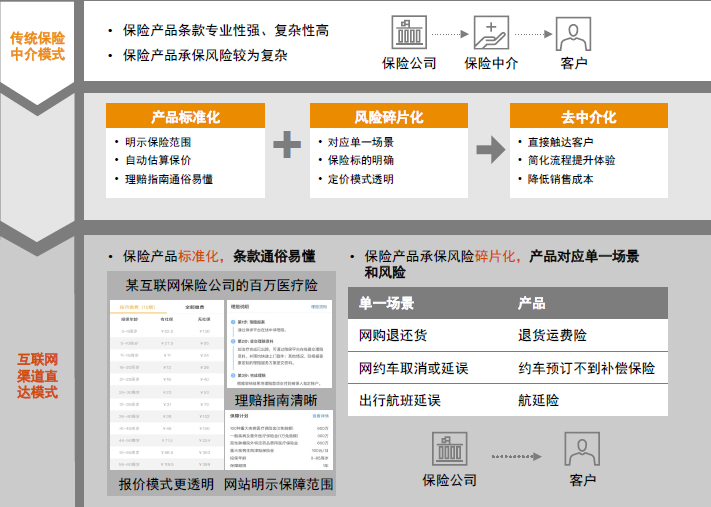Open the premium rate table screenshot thumbnail
The width and height of the screenshot is (711, 507).
coord(167,385)
